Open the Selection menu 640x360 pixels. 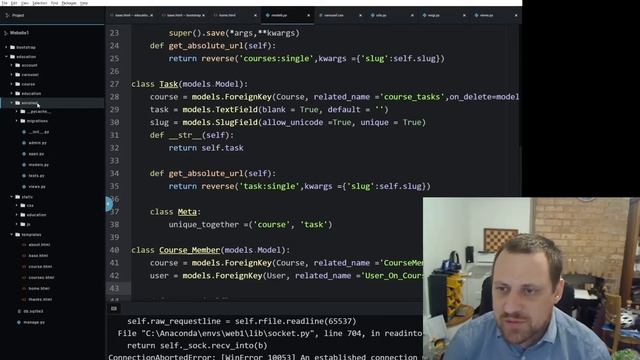40,3
